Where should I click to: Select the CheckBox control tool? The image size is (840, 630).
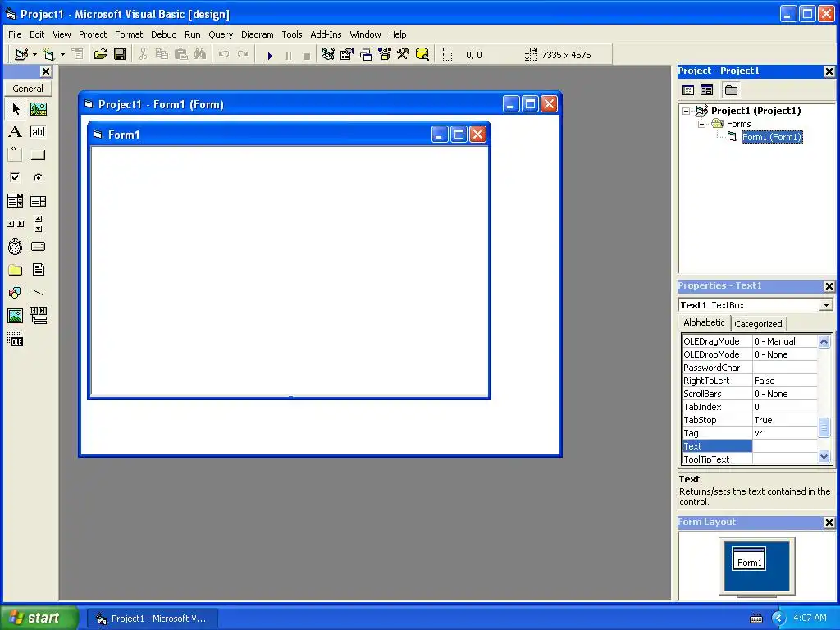(x=16, y=177)
